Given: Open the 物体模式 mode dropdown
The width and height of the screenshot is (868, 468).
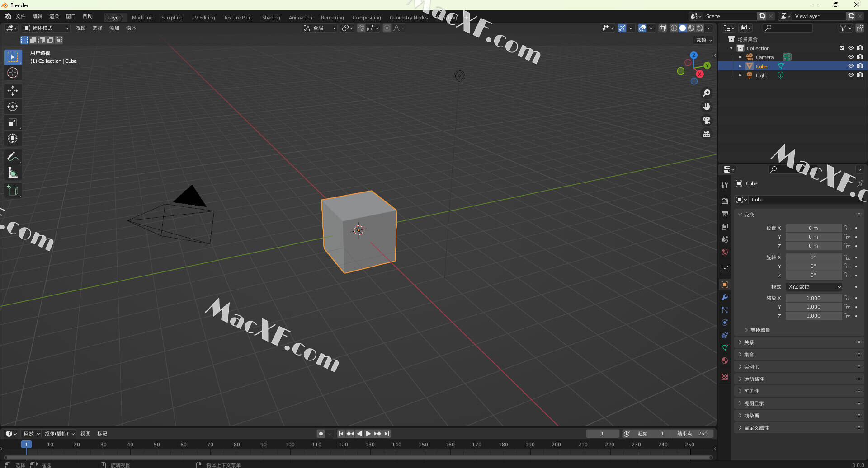Looking at the screenshot, I should pyautogui.click(x=47, y=28).
